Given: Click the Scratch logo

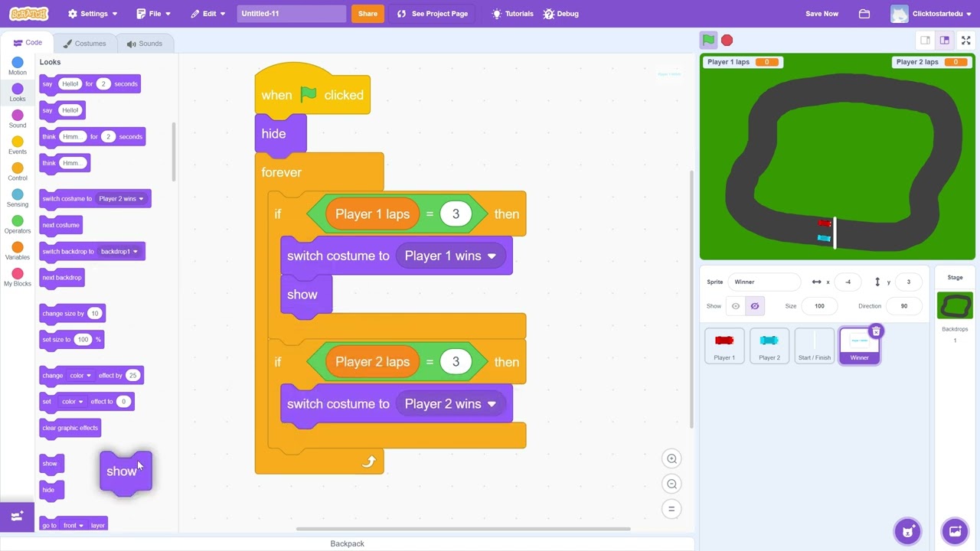Looking at the screenshot, I should click(29, 14).
